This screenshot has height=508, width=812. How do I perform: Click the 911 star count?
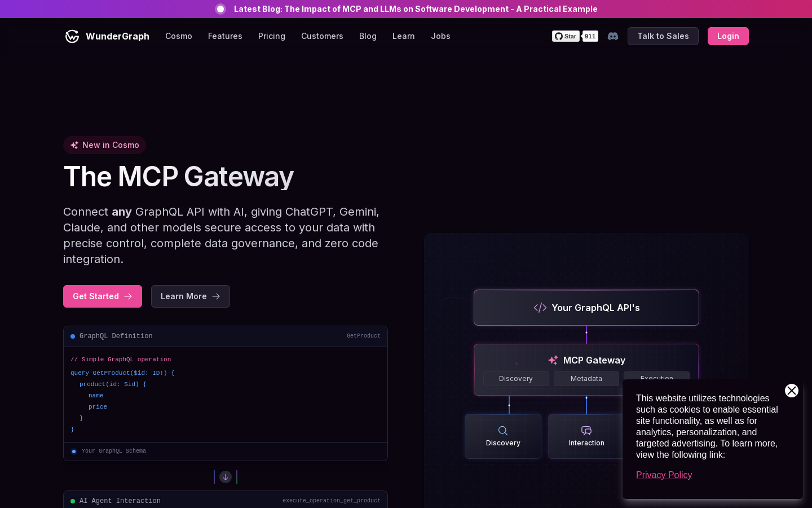point(590,36)
